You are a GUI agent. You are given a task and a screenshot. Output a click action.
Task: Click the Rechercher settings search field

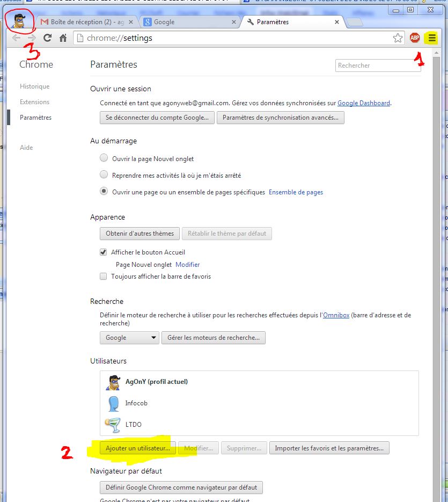click(x=378, y=66)
